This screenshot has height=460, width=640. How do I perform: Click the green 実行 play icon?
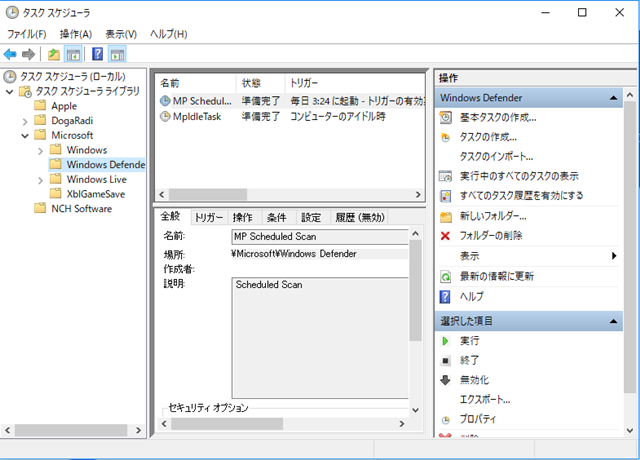(445, 341)
